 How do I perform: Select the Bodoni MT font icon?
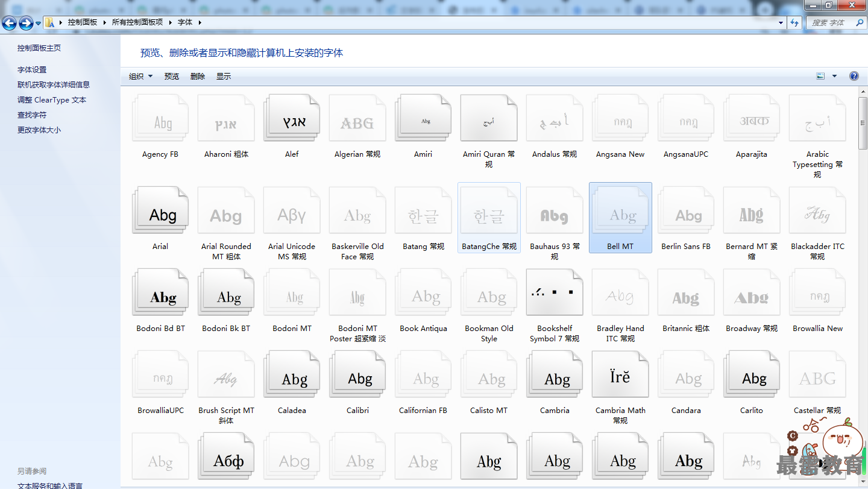(x=292, y=292)
